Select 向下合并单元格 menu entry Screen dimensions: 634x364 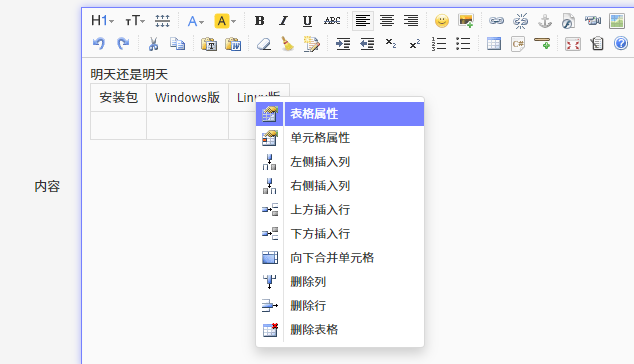340,258
